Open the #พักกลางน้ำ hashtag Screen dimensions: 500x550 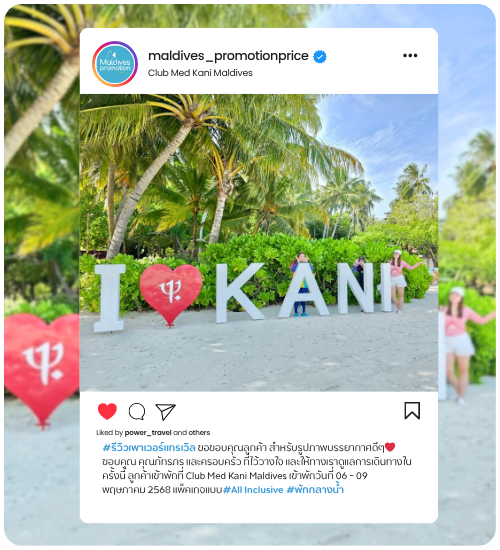click(x=315, y=489)
